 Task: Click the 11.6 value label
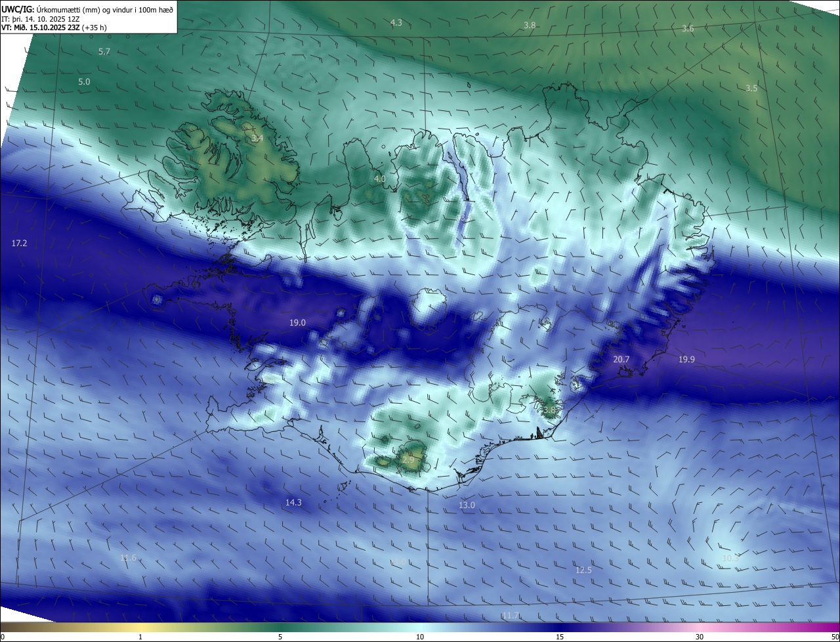128,558
